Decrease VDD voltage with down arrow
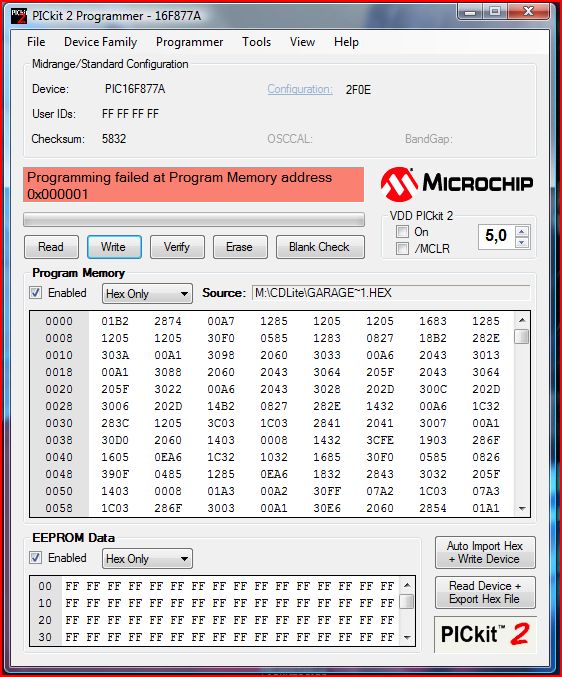The image size is (562, 677). click(x=522, y=242)
